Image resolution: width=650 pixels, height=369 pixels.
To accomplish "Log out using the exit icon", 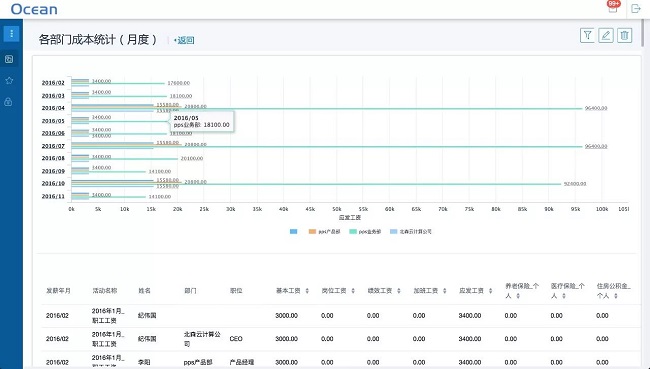I will (x=635, y=8).
